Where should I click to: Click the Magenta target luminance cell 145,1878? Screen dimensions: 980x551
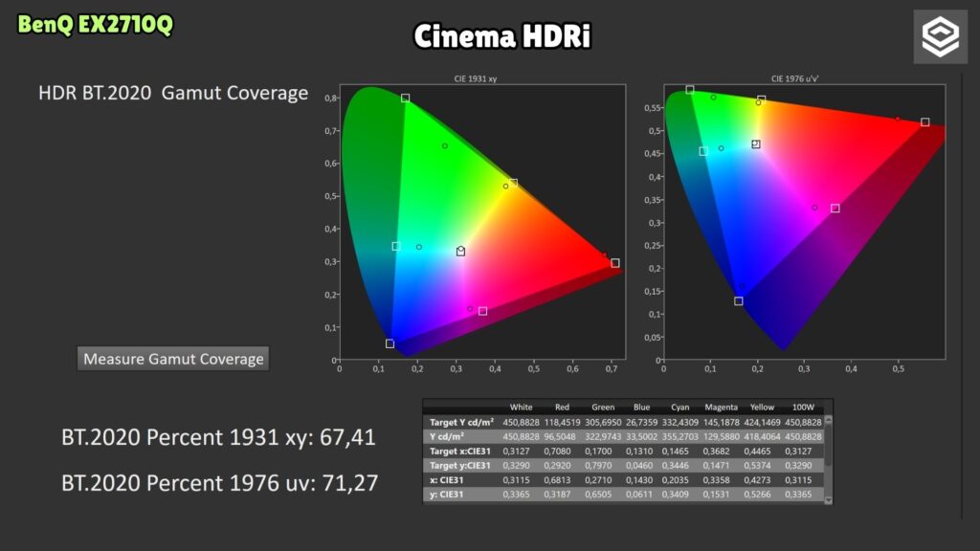(722, 422)
